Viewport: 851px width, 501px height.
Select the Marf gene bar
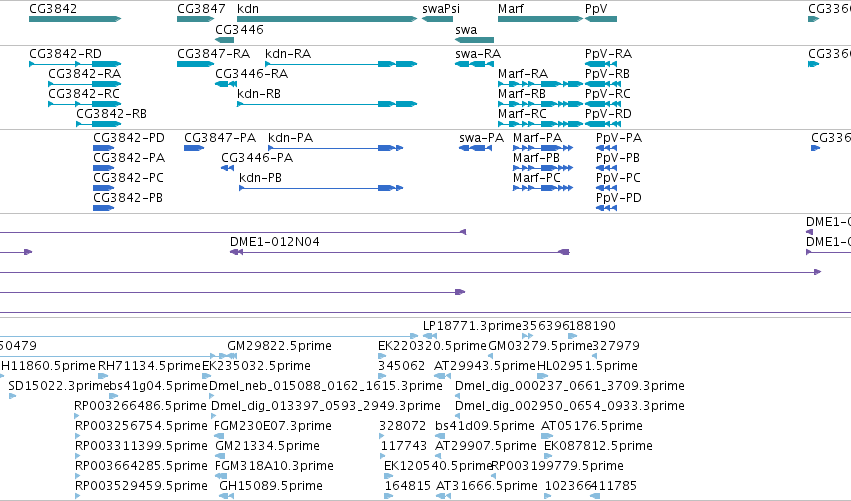coord(541,19)
